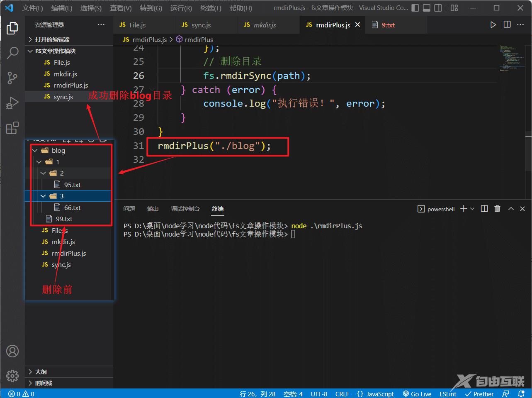The image size is (532, 398).
Task: Maximize the terminal panel size
Action: (x=511, y=209)
